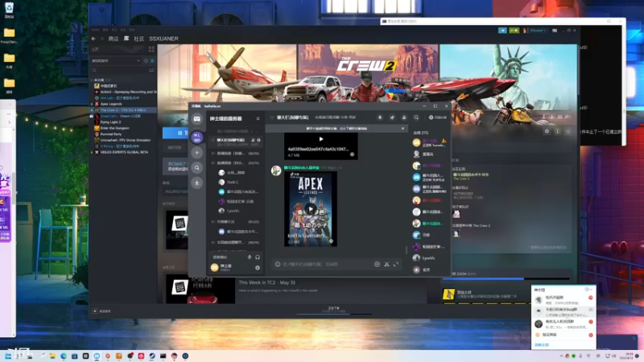This screenshot has width=644, height=362.
Task: Open Edge browser from the taskbar
Action: (64, 356)
